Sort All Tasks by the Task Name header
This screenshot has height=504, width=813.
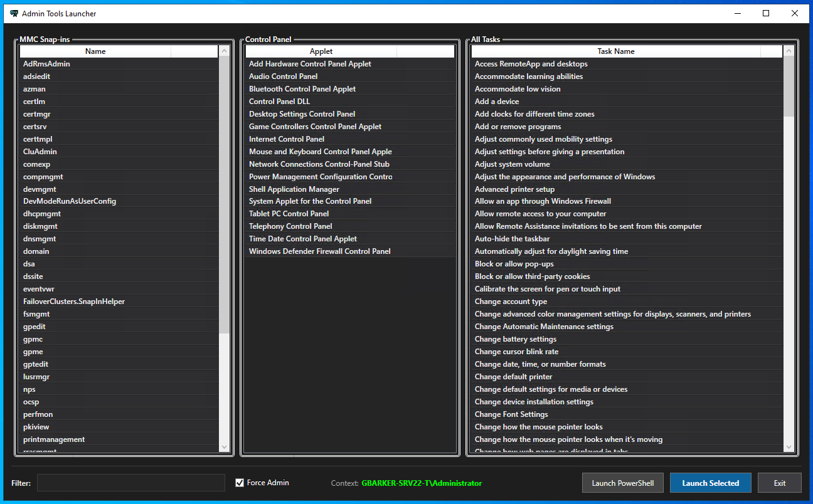(x=615, y=51)
